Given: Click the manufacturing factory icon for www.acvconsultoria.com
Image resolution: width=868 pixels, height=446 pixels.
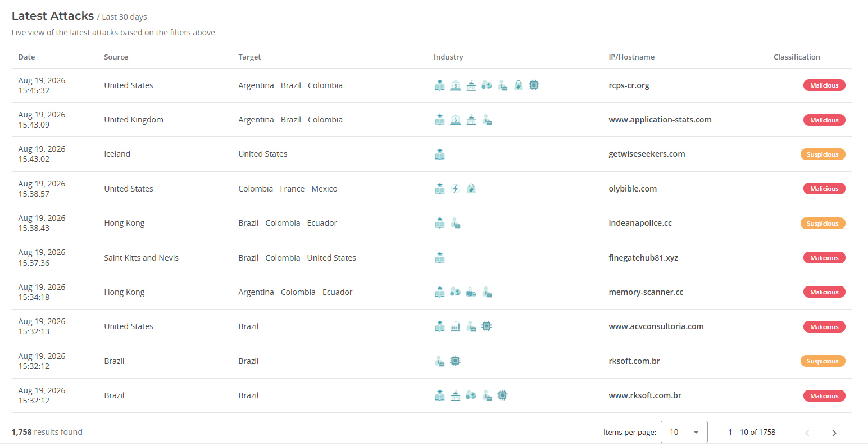Looking at the screenshot, I should click(x=456, y=326).
